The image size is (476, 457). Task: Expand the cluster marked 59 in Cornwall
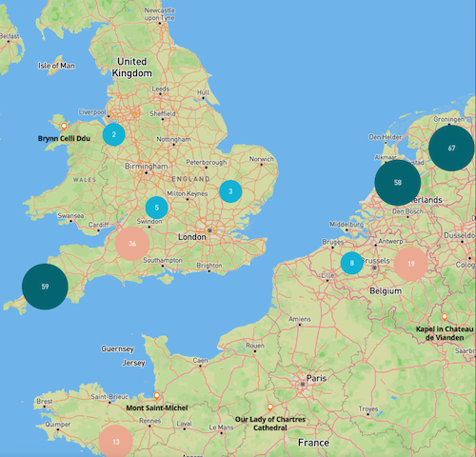tap(45, 287)
